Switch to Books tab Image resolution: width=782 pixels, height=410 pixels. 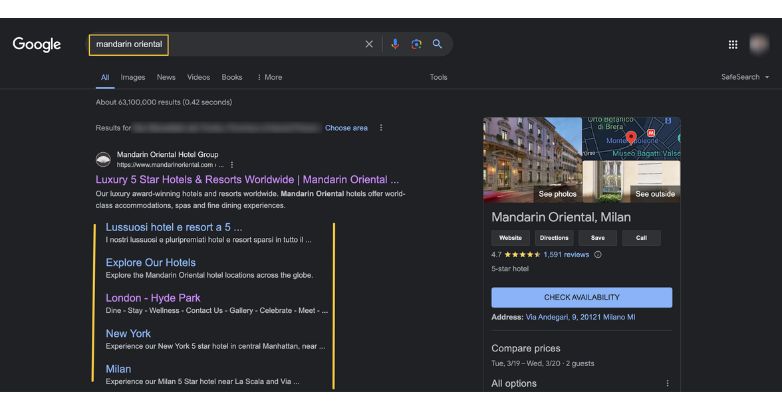tap(232, 77)
